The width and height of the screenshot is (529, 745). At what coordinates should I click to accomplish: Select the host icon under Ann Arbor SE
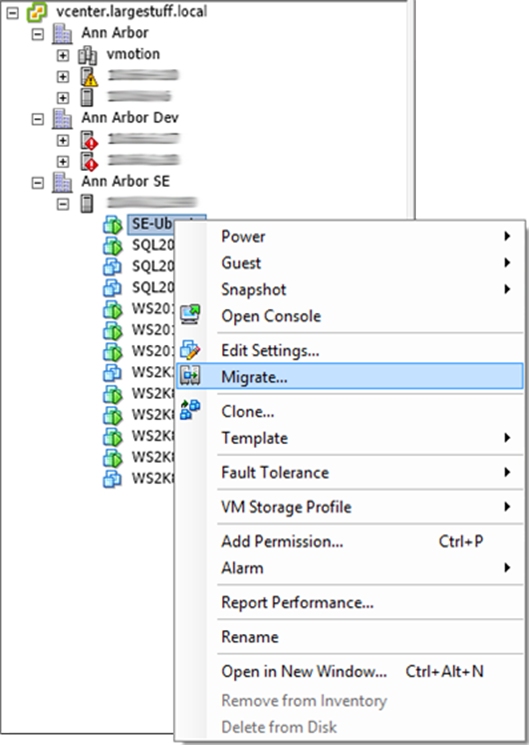[x=87, y=203]
